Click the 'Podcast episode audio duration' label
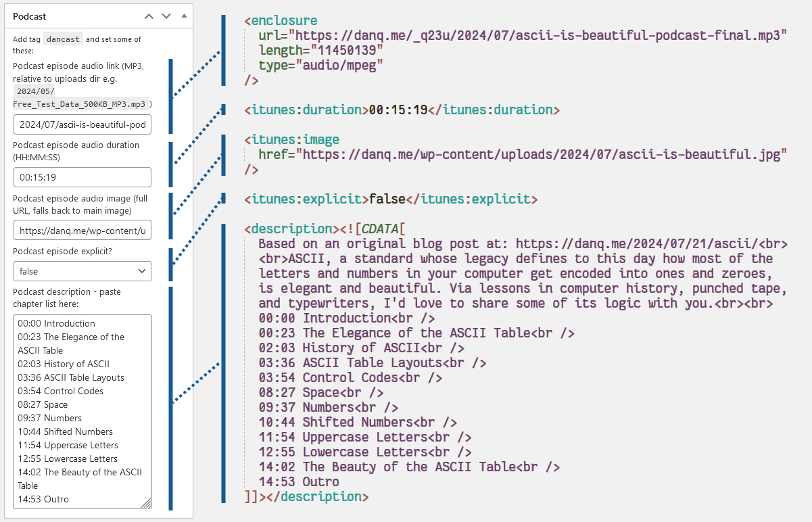The height and width of the screenshot is (522, 812). 76,145
